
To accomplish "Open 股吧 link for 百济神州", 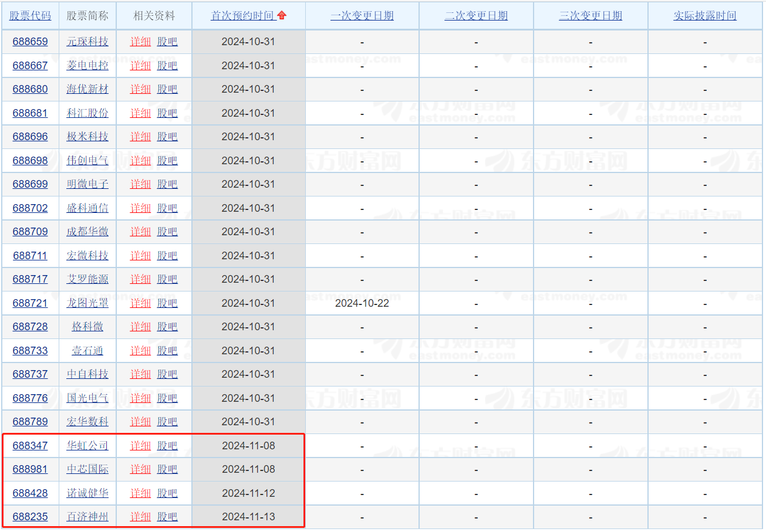I will pos(167,517).
